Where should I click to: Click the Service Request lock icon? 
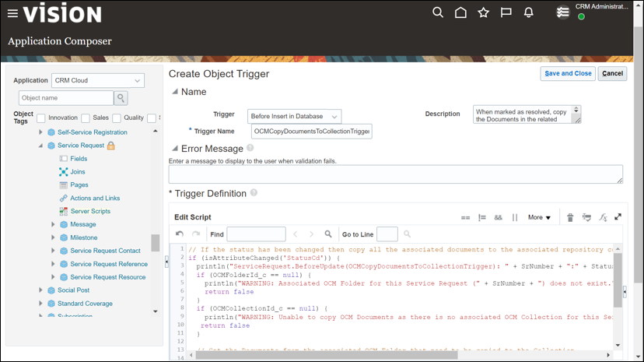(x=111, y=146)
